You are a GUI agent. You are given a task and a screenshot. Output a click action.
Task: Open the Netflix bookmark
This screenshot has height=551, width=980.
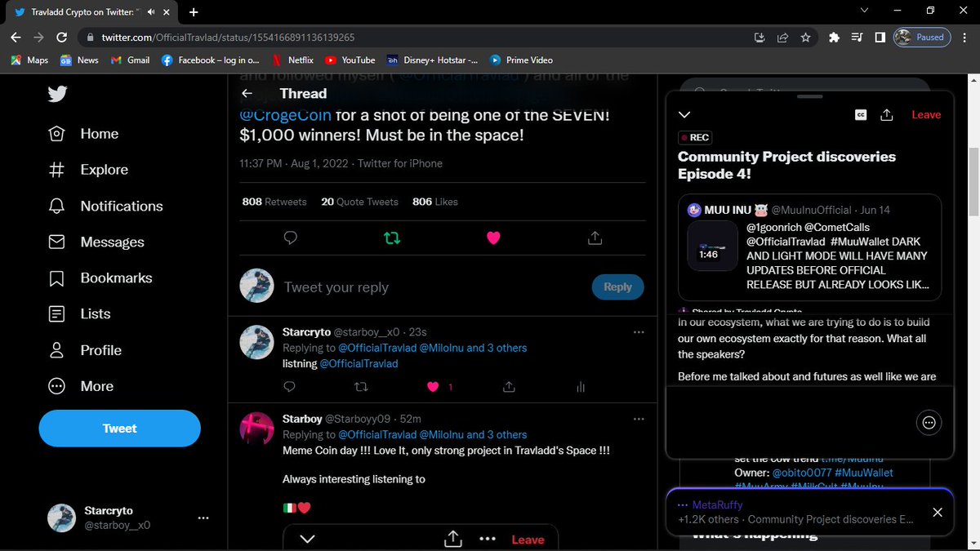pos(292,60)
